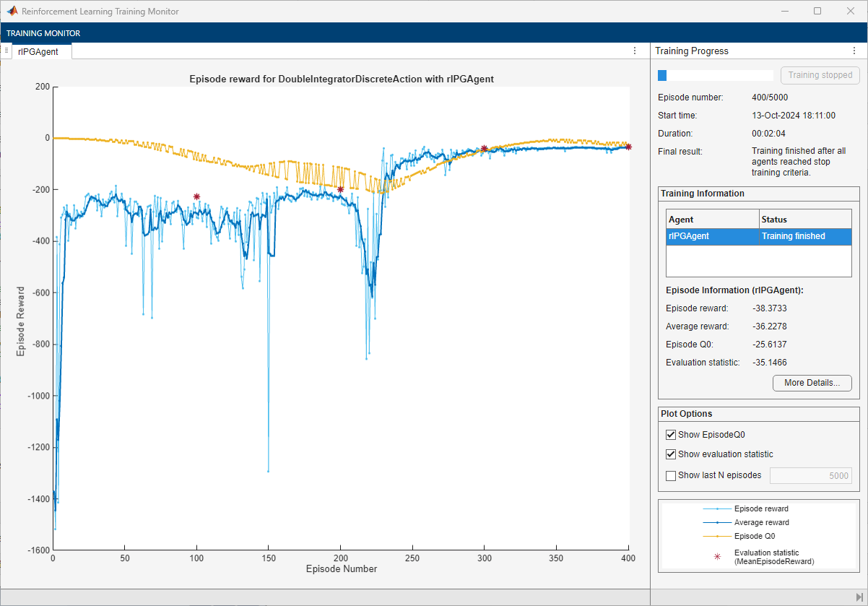The width and height of the screenshot is (868, 606).
Task: Click the Training stopped button
Action: coord(820,75)
